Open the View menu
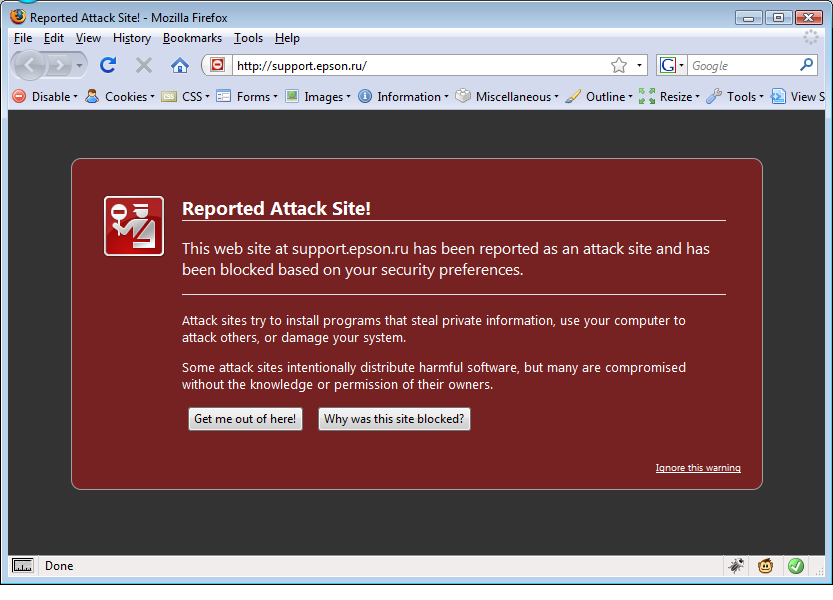Viewport: 833px width, 600px height. click(x=88, y=38)
